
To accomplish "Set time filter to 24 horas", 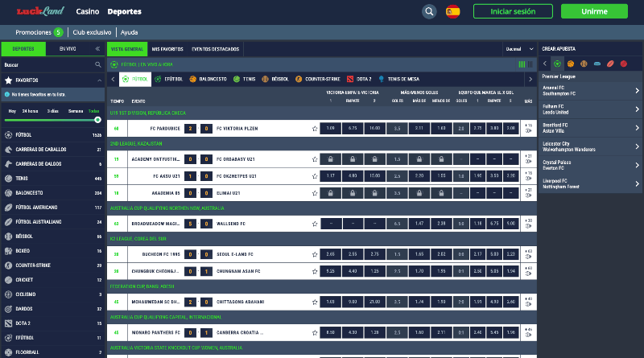I will coord(30,111).
